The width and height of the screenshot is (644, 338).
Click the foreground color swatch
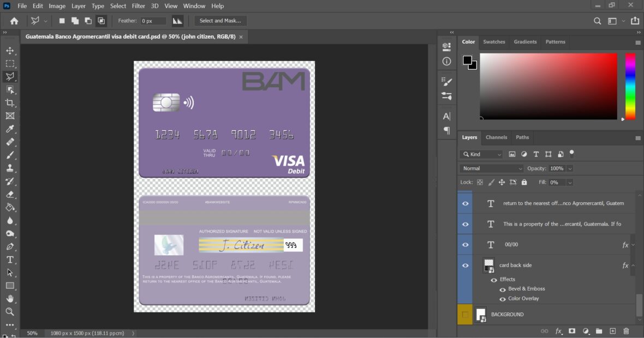pyautogui.click(x=467, y=61)
